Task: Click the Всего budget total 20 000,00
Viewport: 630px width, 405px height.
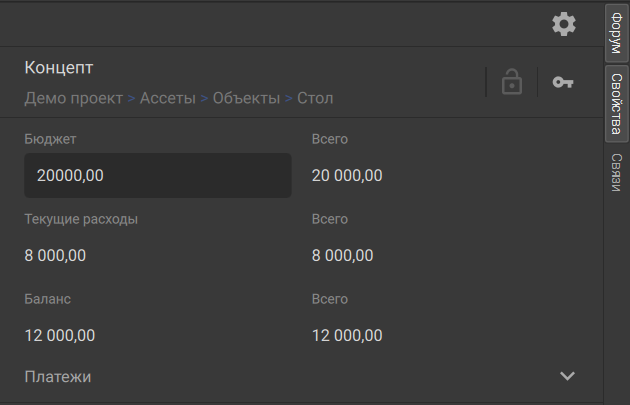Action: pyautogui.click(x=347, y=176)
